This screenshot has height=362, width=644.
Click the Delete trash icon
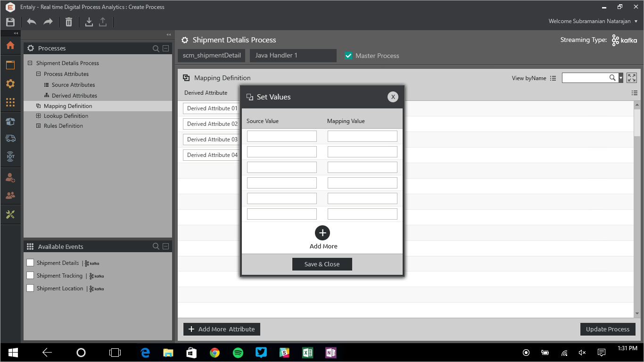tap(69, 22)
